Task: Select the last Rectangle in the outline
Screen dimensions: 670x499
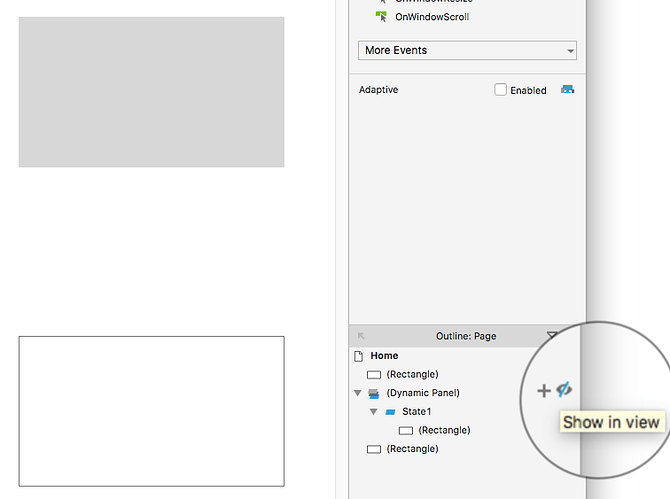Action: coord(412,449)
